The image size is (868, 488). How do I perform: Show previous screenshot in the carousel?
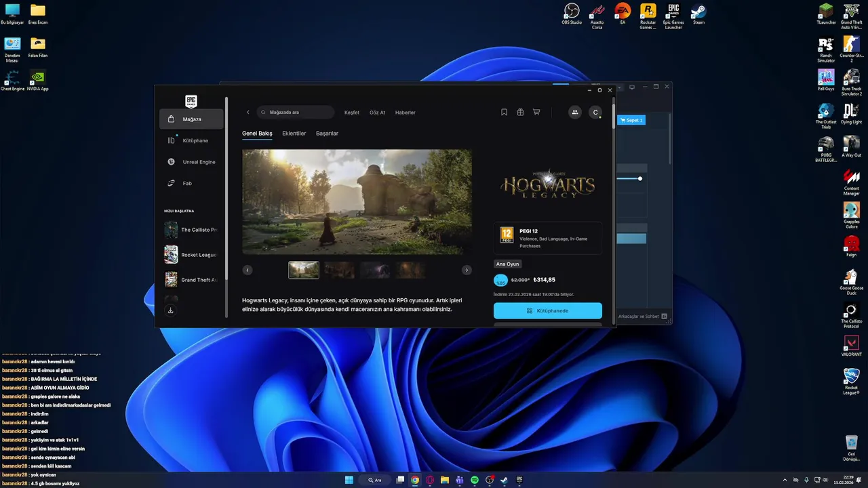pyautogui.click(x=248, y=270)
